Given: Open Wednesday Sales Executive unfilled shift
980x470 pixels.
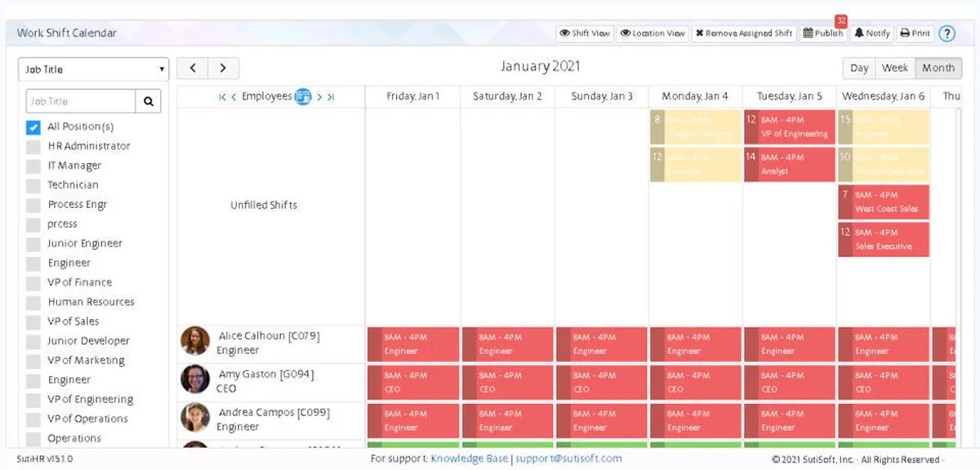Looking at the screenshot, I should [884, 239].
